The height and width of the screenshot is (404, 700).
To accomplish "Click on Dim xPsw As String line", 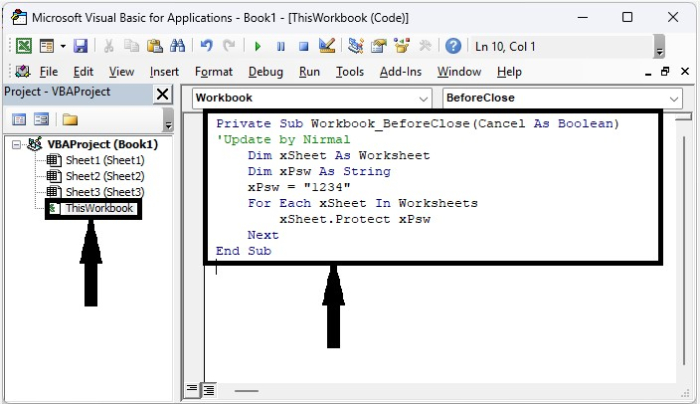I will [x=319, y=171].
